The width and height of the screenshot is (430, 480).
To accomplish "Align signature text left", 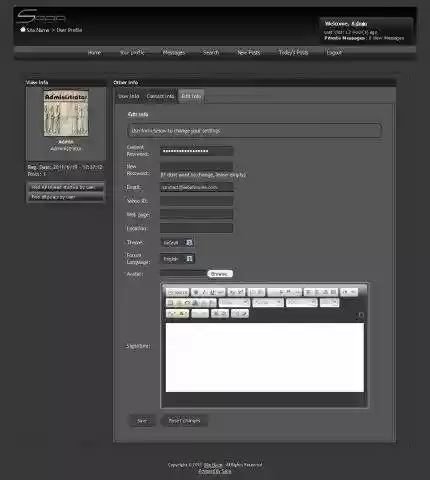I will (x=309, y=292).
